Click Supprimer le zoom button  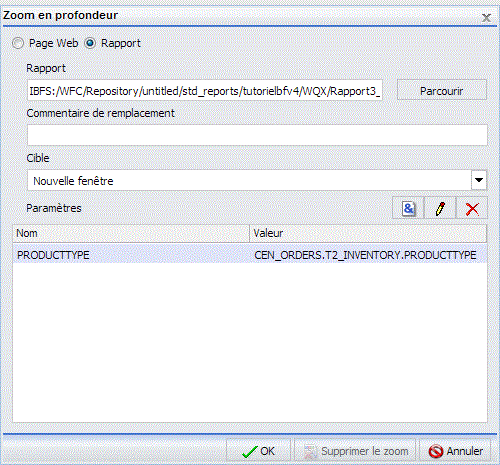click(355, 451)
